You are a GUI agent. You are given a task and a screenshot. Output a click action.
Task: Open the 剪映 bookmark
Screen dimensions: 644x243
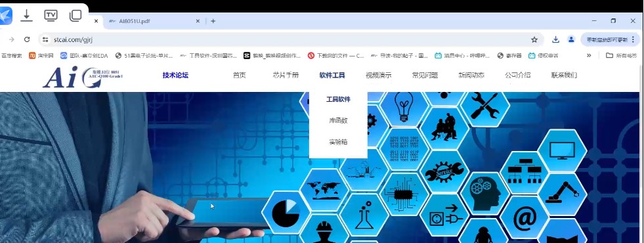tap(272, 56)
